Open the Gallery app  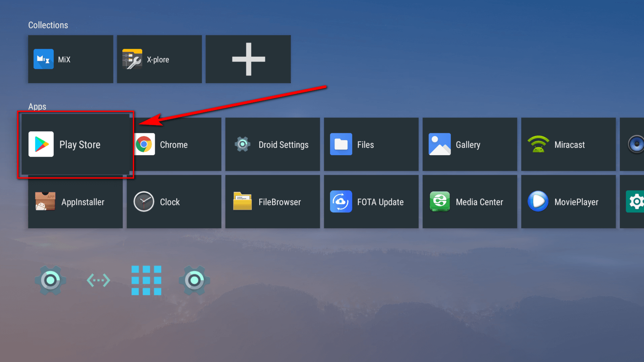pos(469,144)
